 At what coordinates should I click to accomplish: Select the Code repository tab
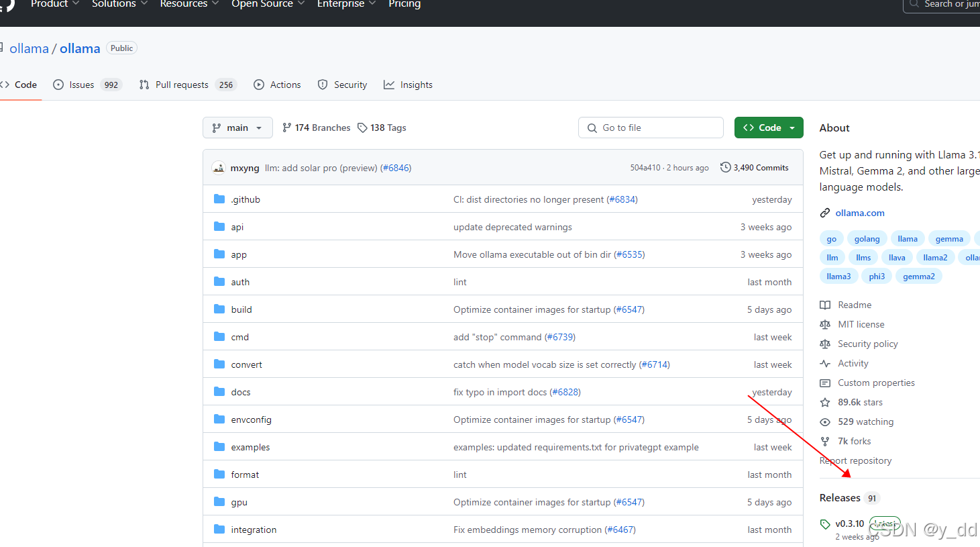pos(19,85)
